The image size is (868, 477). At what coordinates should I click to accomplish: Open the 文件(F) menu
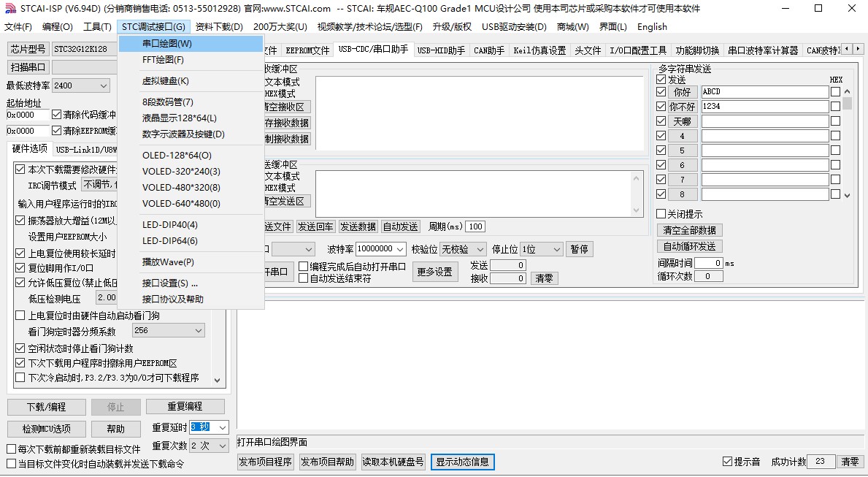(18, 26)
